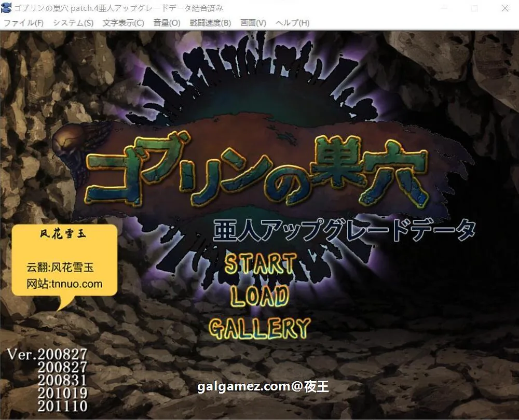Screen dimensions: 519x420
Task: Click LOAD to load a save
Action: [260, 296]
